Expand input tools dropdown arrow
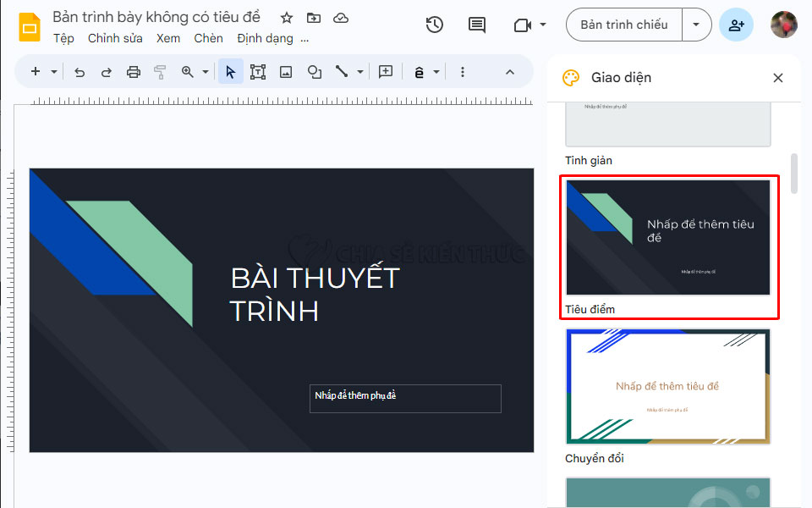Screen dimensions: 812x508 point(436,72)
